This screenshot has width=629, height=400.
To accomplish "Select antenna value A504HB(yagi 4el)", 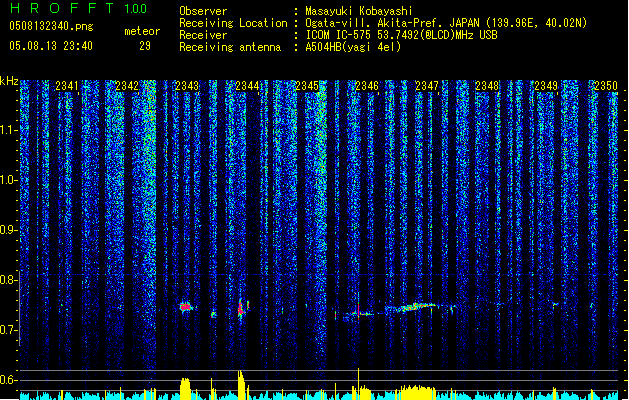I will click(x=353, y=47).
